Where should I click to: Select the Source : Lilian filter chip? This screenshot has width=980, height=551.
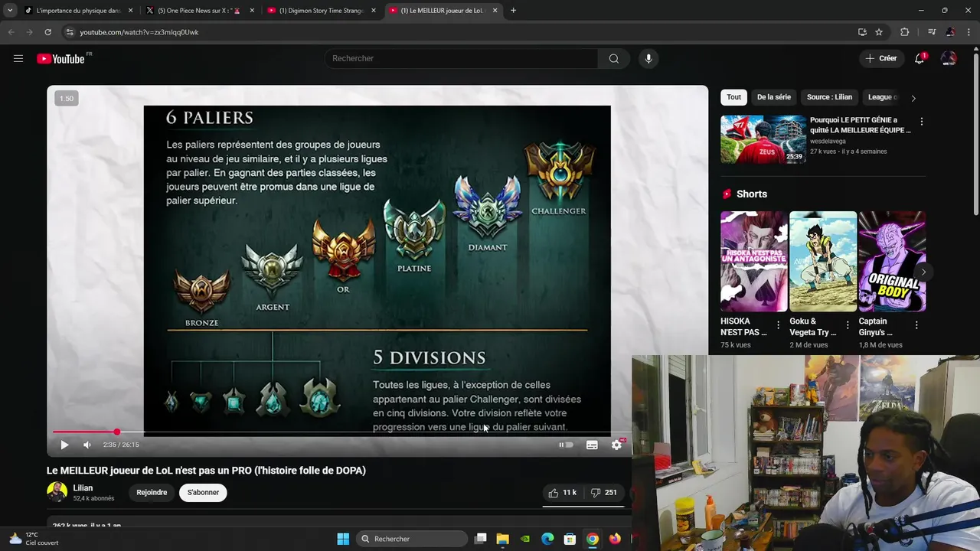click(x=829, y=97)
